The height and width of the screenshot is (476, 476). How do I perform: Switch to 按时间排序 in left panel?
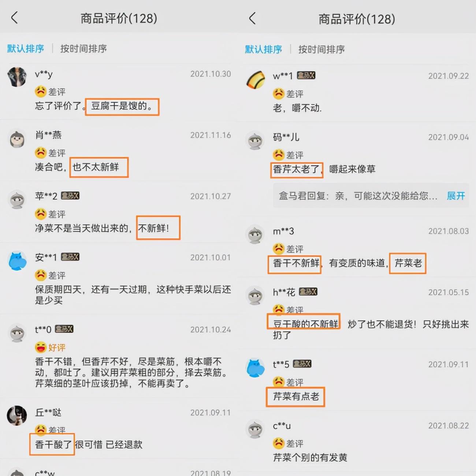(83, 48)
